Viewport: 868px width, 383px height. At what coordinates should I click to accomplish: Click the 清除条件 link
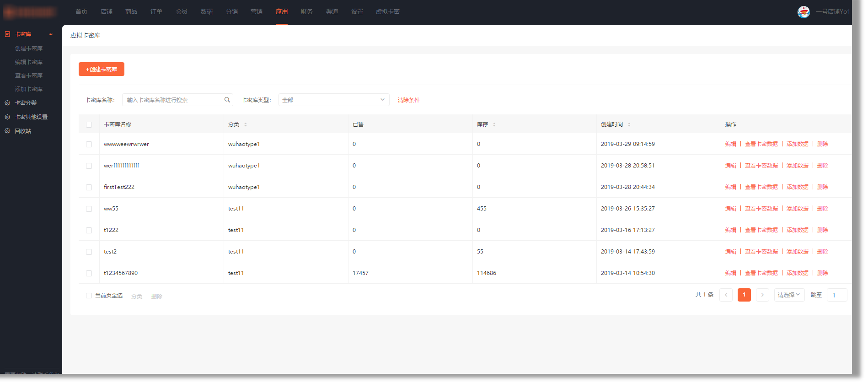[x=408, y=100]
